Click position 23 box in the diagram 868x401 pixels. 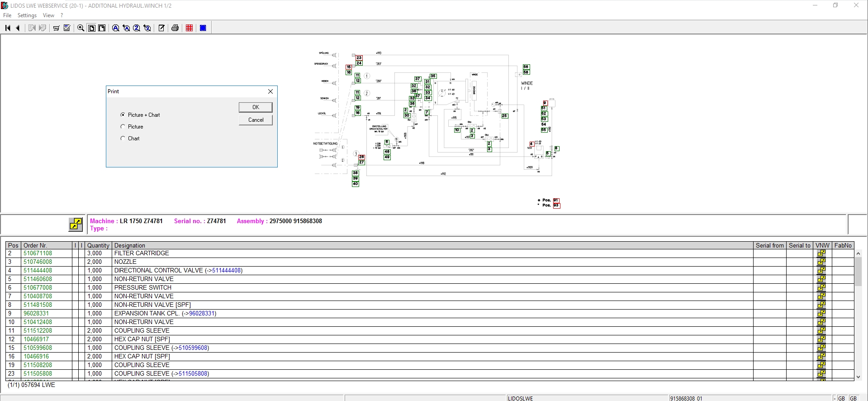click(359, 57)
